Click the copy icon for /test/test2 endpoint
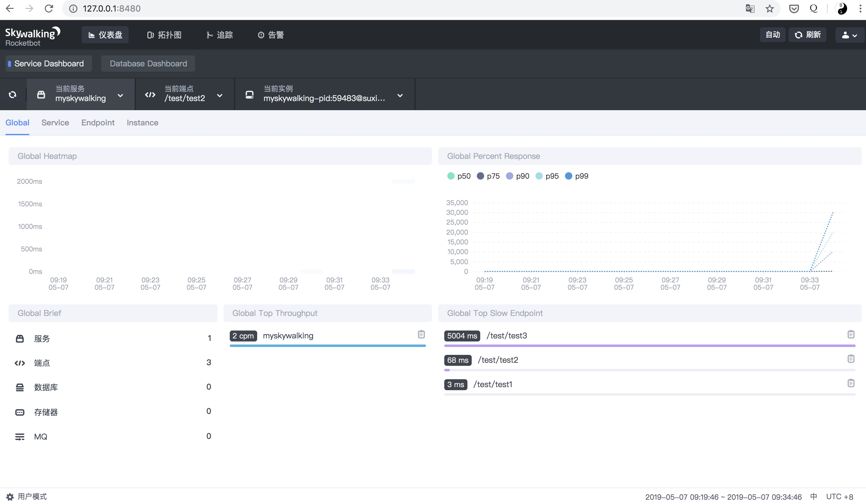Viewport: 866px width, 504px height. pos(850,359)
